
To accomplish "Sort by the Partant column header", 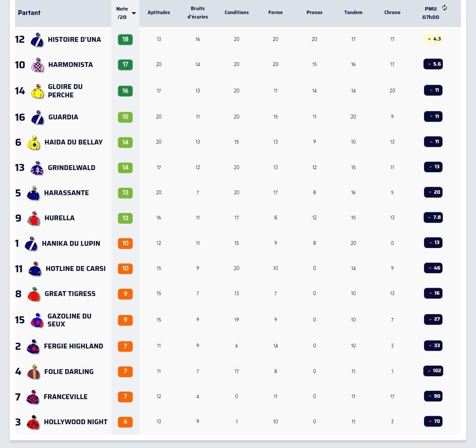I will coord(29,13).
